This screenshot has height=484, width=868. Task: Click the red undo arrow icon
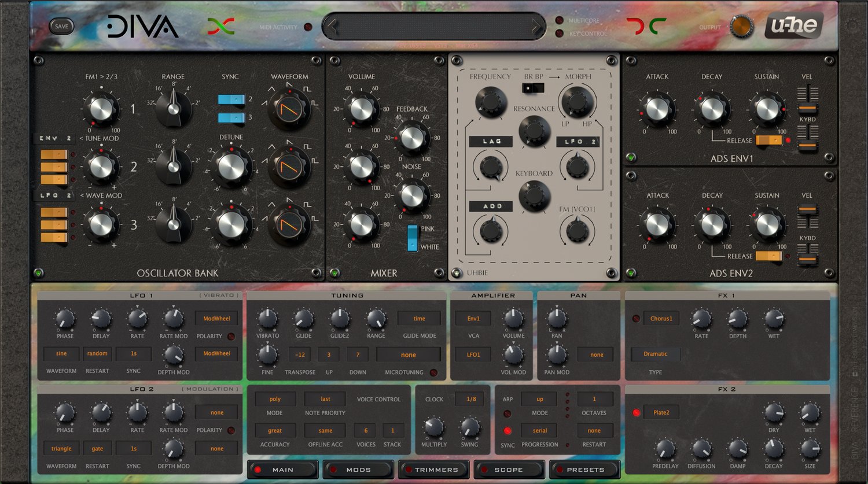click(x=635, y=27)
